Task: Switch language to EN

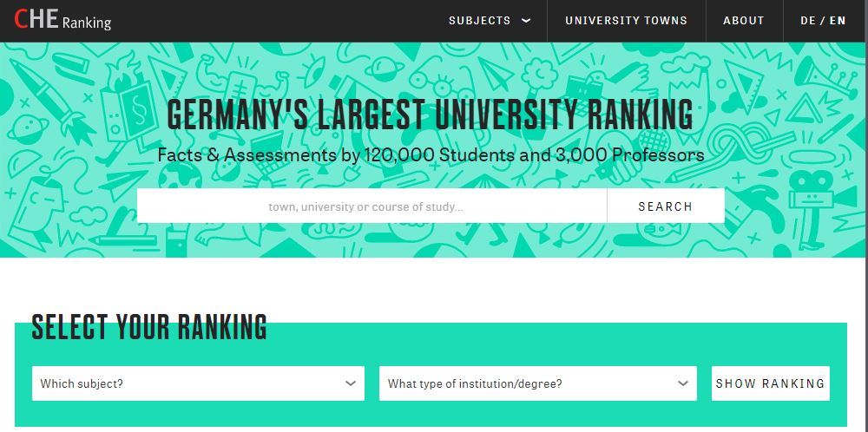Action: point(838,21)
